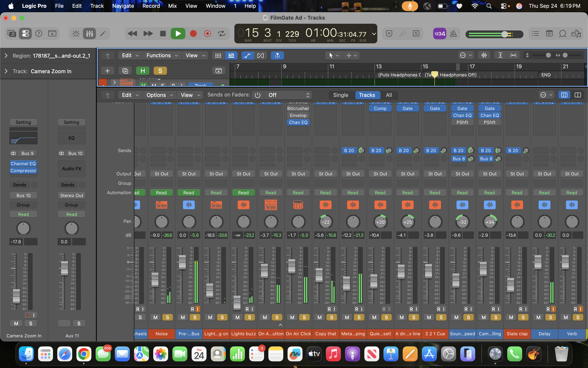Viewport: 588px width, 368px height.
Task: Start recording with the red Record button
Action: point(193,34)
